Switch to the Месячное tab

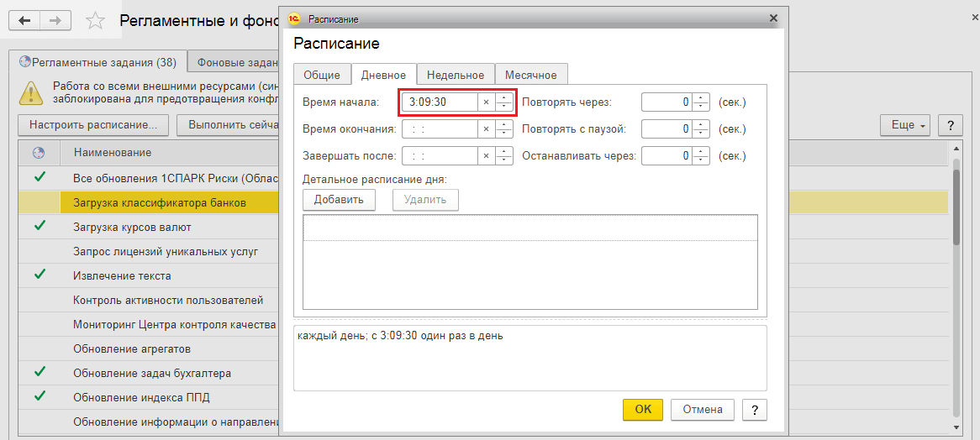pos(530,75)
